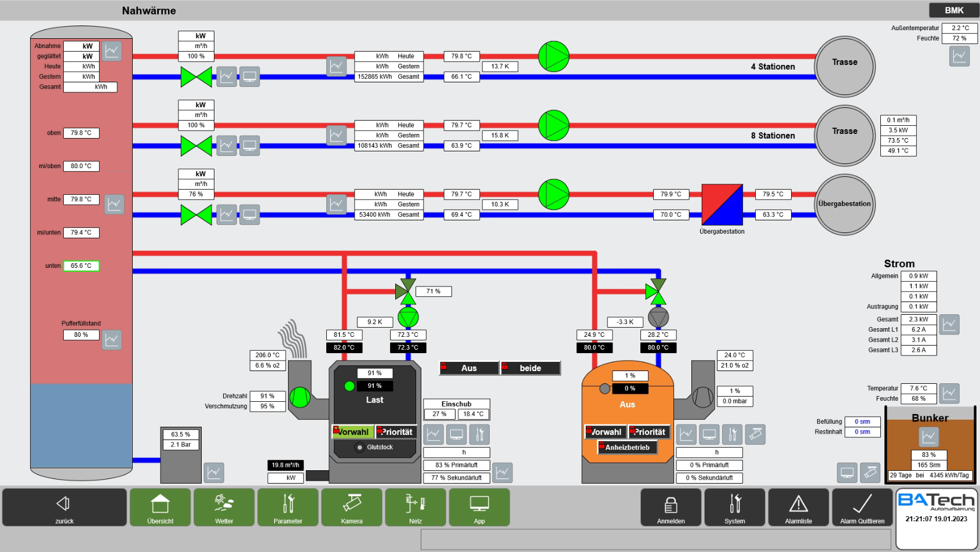This screenshot has height=552, width=980.
Task: Open chart beside Primärluft and Sekundärluft of left boiler
Action: 502,473
